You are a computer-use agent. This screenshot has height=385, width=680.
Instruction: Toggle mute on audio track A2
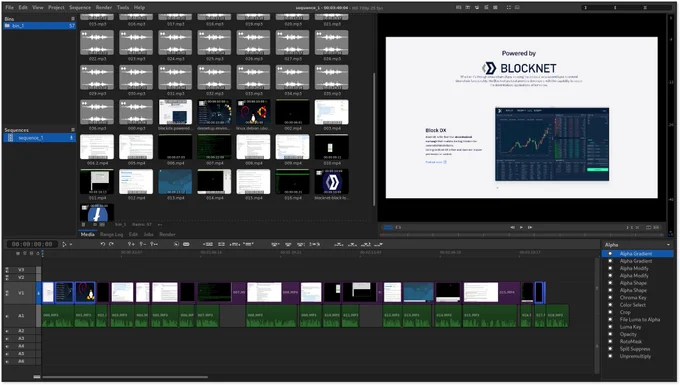(x=7, y=331)
